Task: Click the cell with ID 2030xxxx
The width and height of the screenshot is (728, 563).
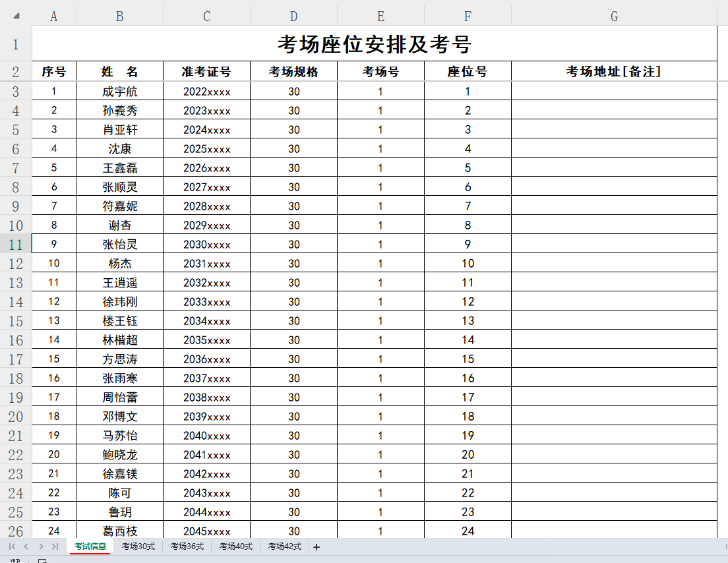Action: coord(206,245)
